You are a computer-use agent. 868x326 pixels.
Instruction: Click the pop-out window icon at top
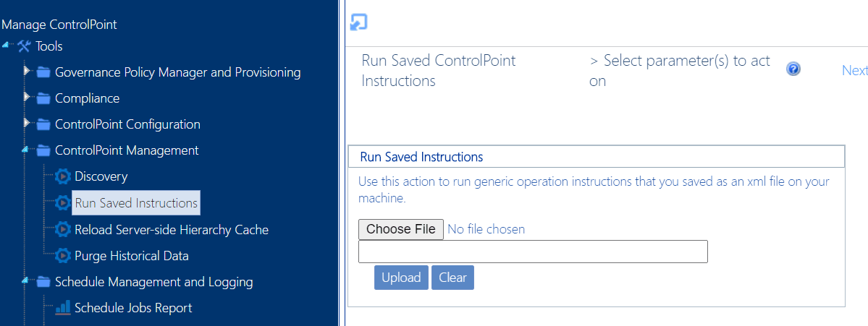pyautogui.click(x=358, y=22)
